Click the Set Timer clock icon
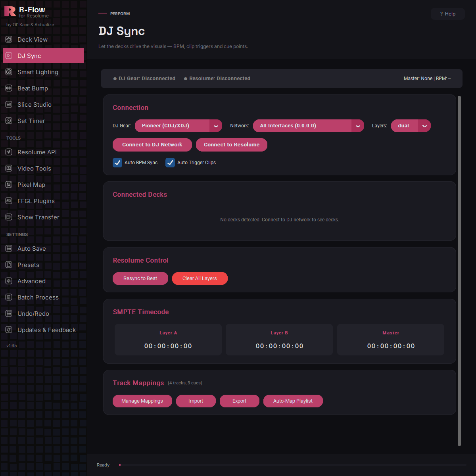This screenshot has width=476, height=476. tap(9, 121)
